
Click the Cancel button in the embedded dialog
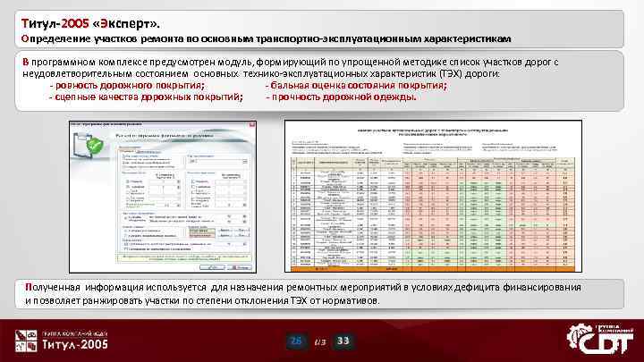[239, 267]
